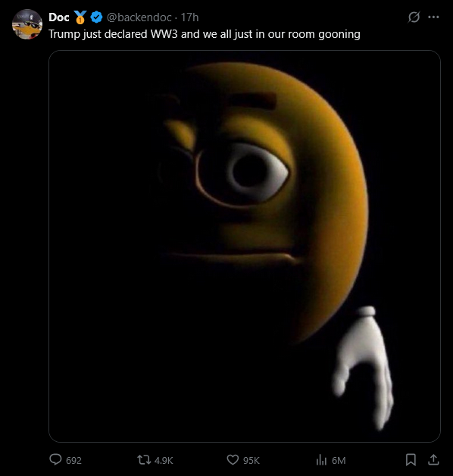The width and height of the screenshot is (453, 476).
Task: Repost using the retweet arrows icon
Action: pos(144,459)
